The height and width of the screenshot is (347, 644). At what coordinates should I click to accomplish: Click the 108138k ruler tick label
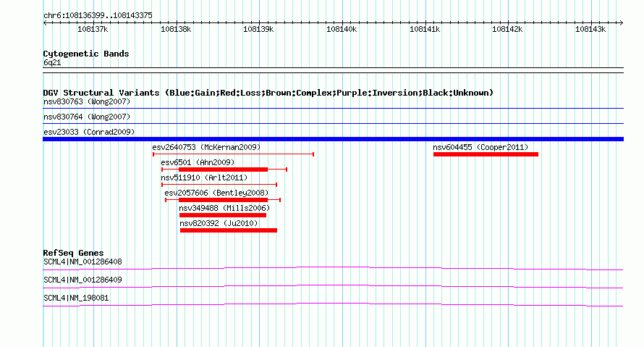[176, 29]
